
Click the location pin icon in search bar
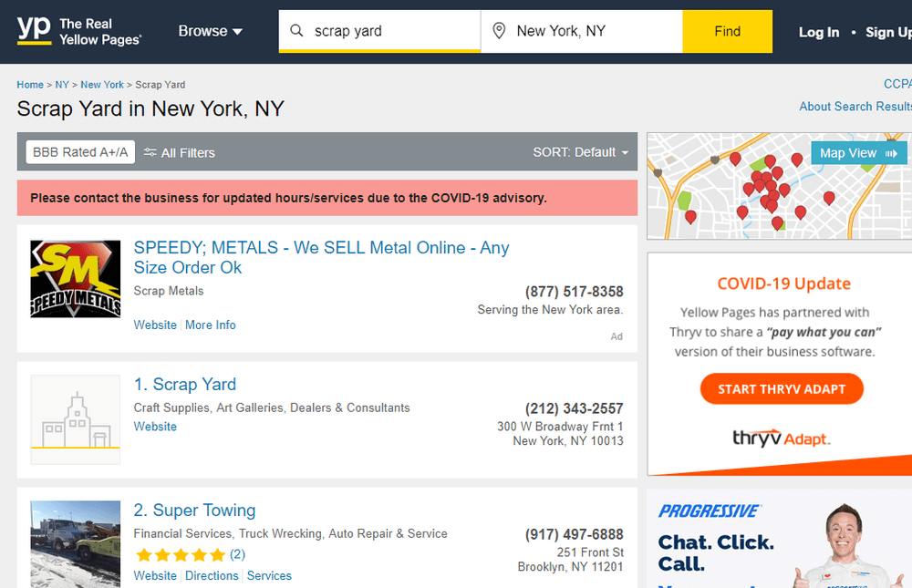[499, 31]
